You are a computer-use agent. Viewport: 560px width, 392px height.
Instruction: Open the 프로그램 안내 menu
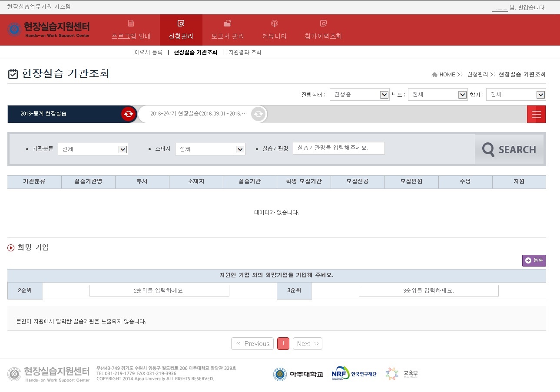coord(131,30)
